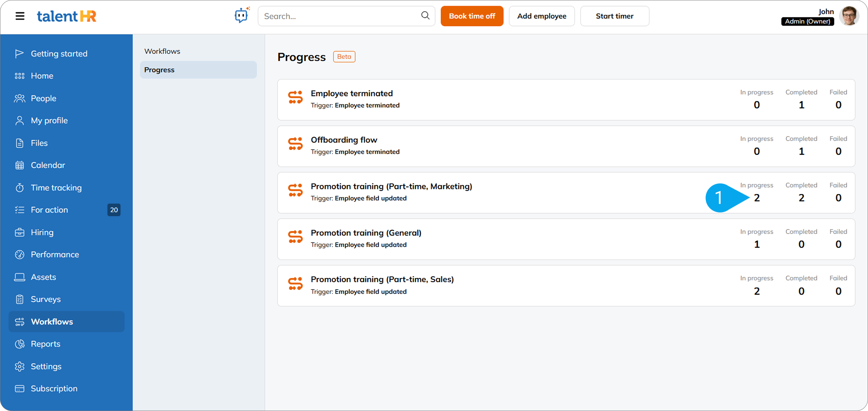Screen dimensions: 868x411
Task: Select the Progress sub-menu item
Action: pyautogui.click(x=198, y=70)
